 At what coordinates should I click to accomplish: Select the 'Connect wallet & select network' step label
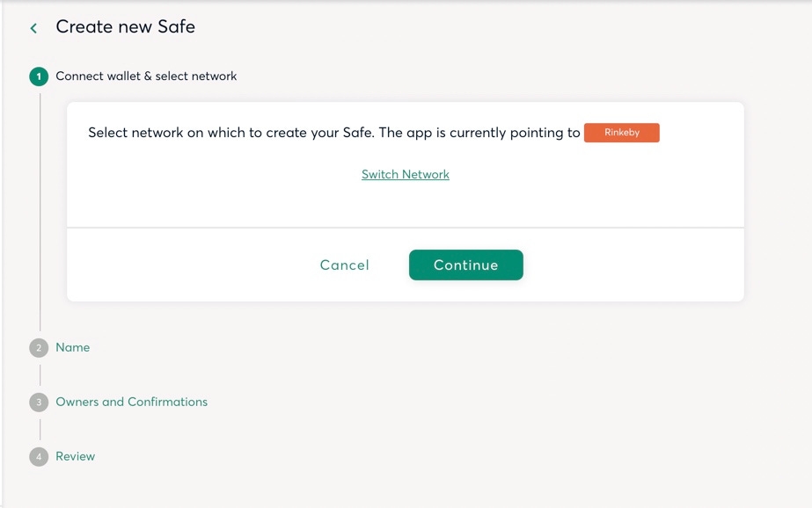(146, 76)
